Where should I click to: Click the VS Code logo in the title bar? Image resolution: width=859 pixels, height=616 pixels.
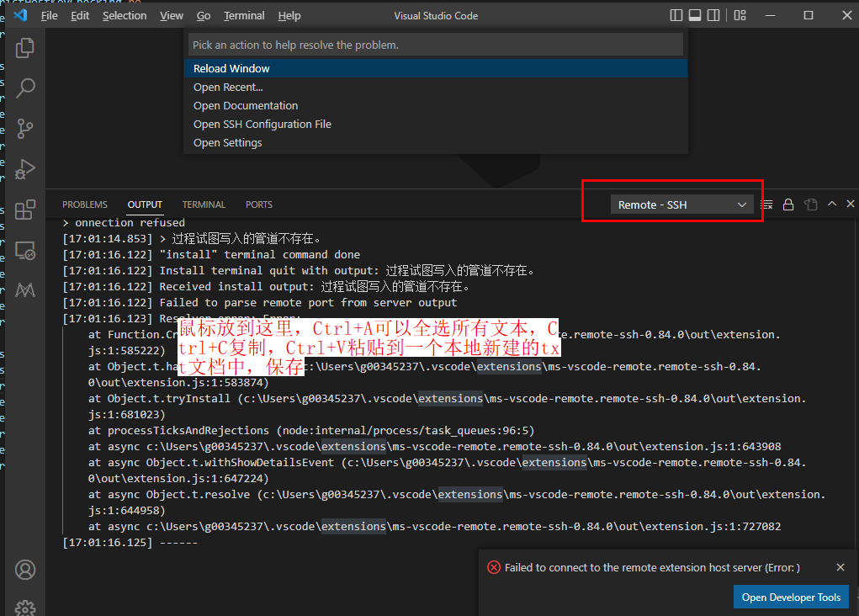point(21,15)
